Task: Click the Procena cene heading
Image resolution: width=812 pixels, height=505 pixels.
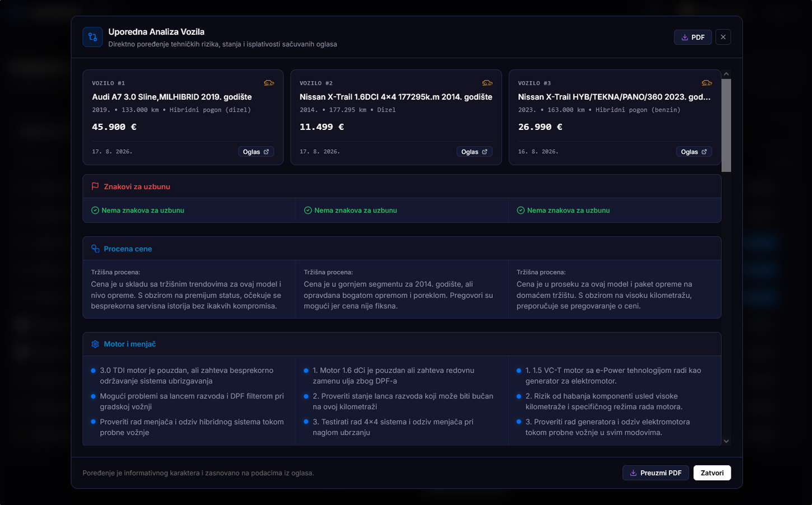Action: [128, 249]
